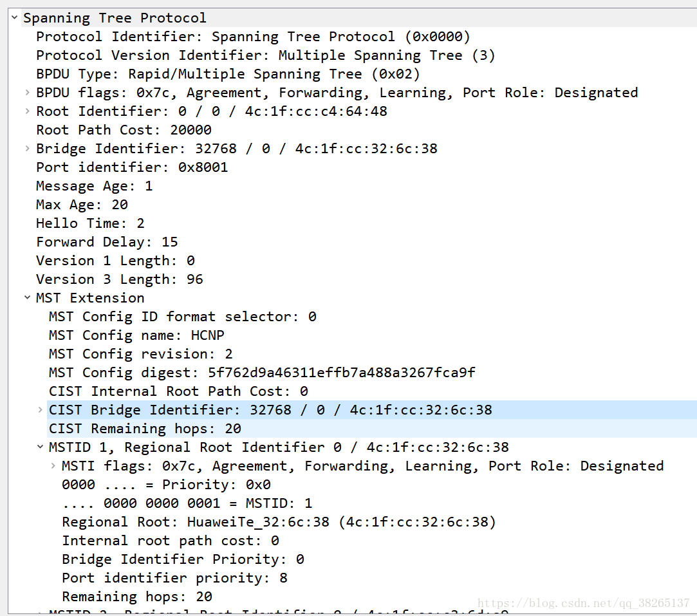Click the highlighted CIST Bridge Identifier text

270,410
